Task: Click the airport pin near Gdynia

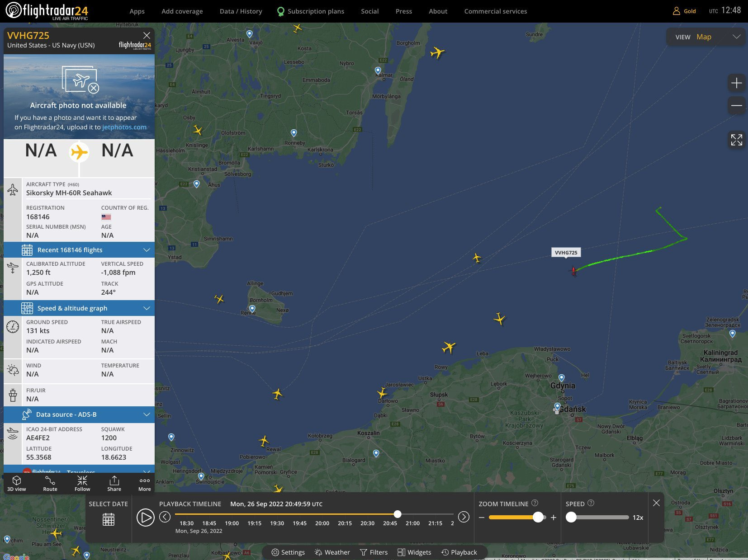Action: (x=561, y=378)
